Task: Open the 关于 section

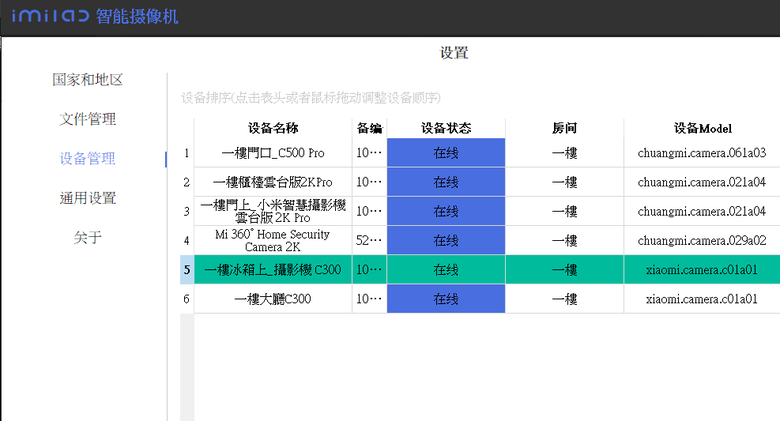Action: click(x=88, y=237)
